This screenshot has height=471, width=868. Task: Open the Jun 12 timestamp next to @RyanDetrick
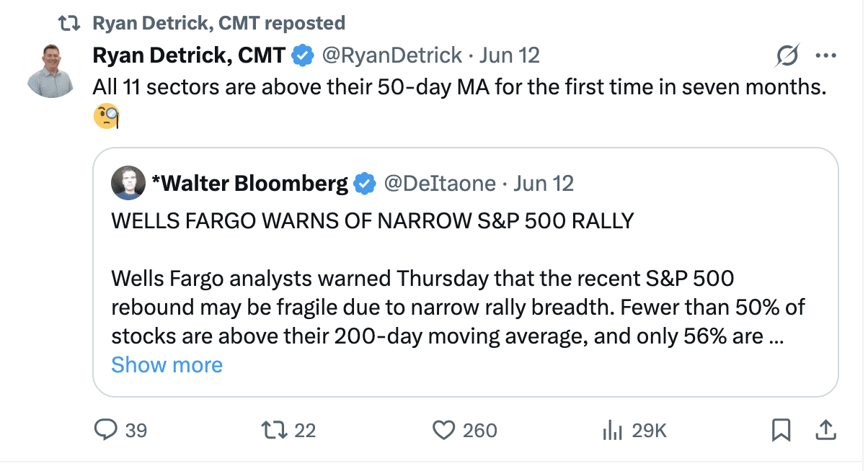click(x=510, y=55)
